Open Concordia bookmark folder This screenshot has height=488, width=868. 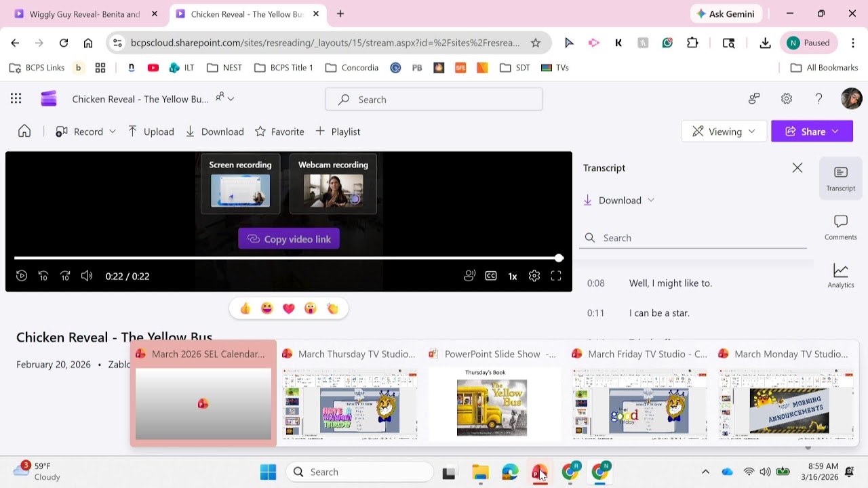click(352, 68)
